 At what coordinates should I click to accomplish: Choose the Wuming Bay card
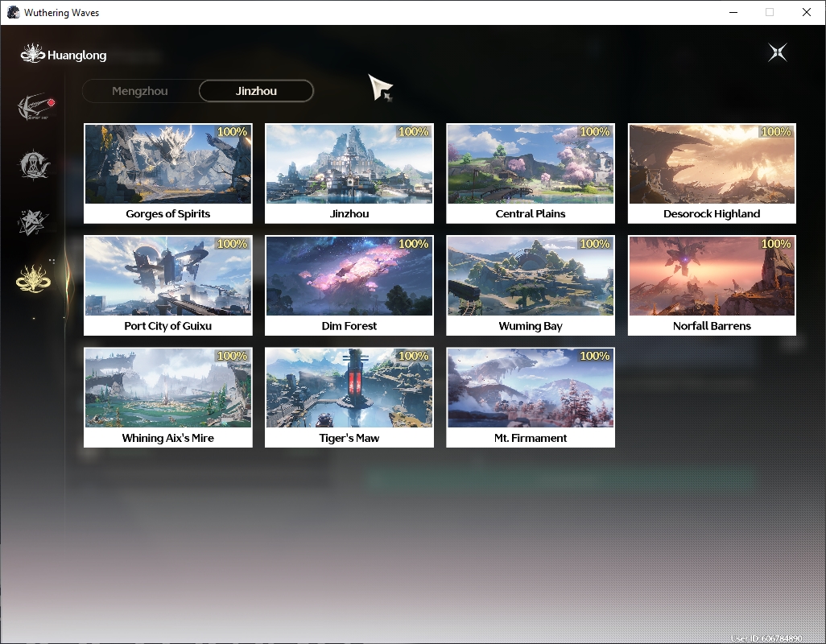pos(531,286)
